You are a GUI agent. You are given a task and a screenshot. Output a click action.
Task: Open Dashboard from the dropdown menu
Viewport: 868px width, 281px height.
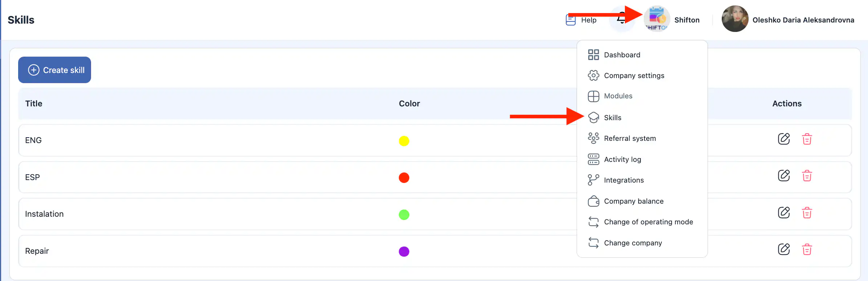tap(622, 55)
